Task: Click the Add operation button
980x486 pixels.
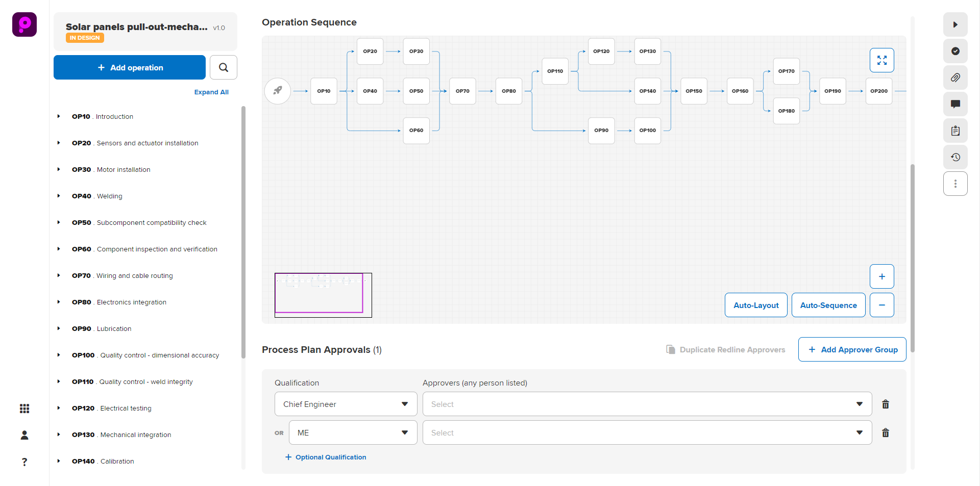Action: tap(130, 67)
